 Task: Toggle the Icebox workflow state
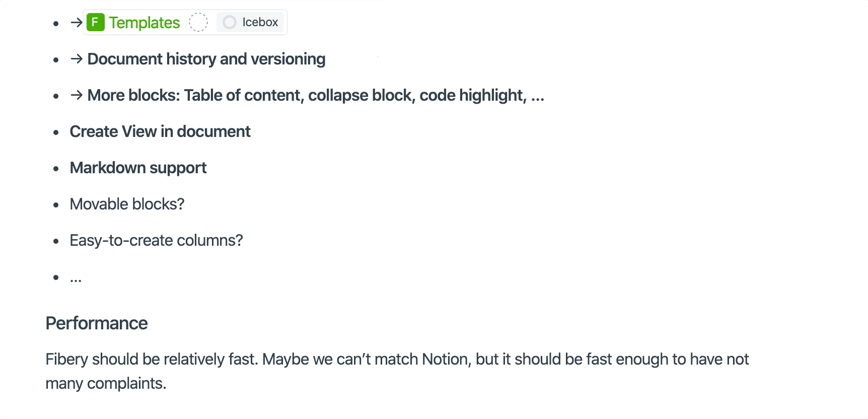click(260, 22)
